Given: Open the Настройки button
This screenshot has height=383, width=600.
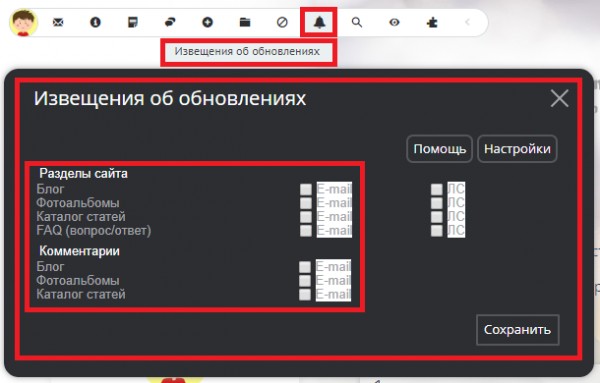Looking at the screenshot, I should (517, 148).
